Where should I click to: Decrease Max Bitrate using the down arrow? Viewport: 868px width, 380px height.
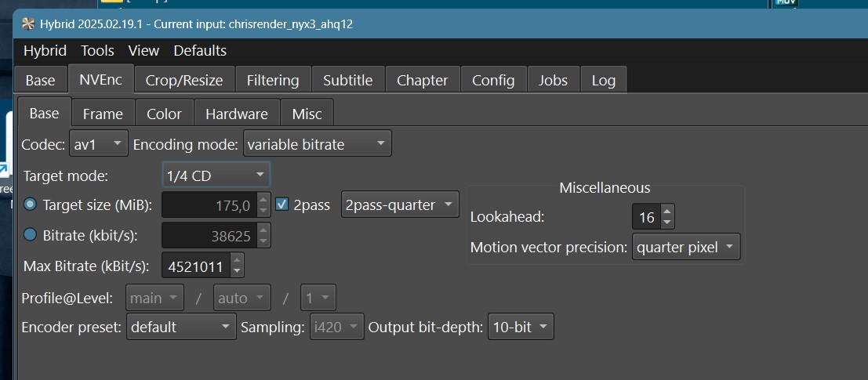pyautogui.click(x=238, y=271)
